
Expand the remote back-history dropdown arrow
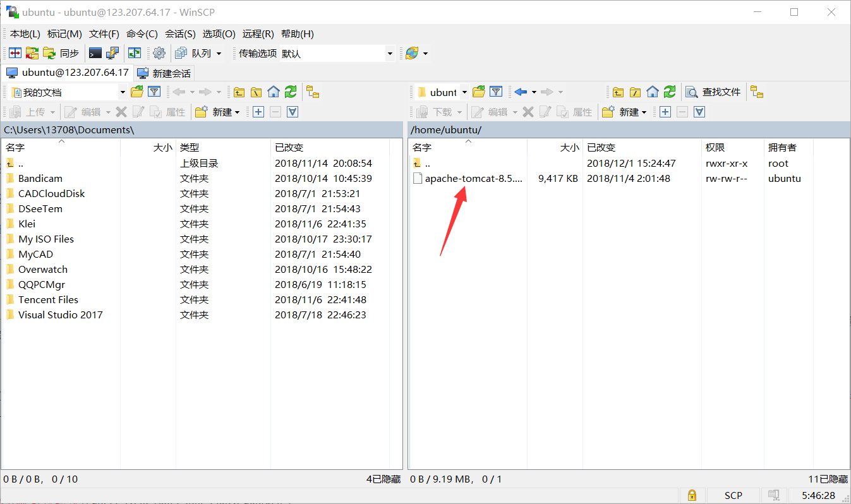[534, 92]
